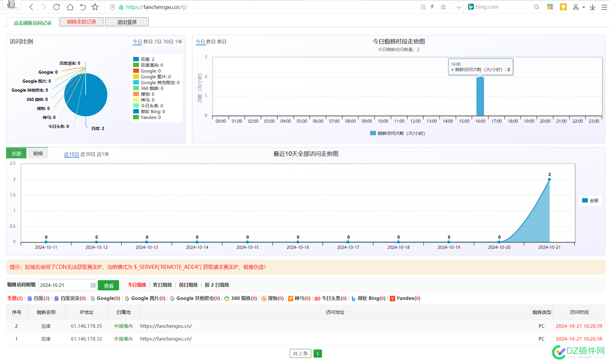This screenshot has width=610, height=364.
Task: Click the green 查看 button
Action: (x=108, y=285)
